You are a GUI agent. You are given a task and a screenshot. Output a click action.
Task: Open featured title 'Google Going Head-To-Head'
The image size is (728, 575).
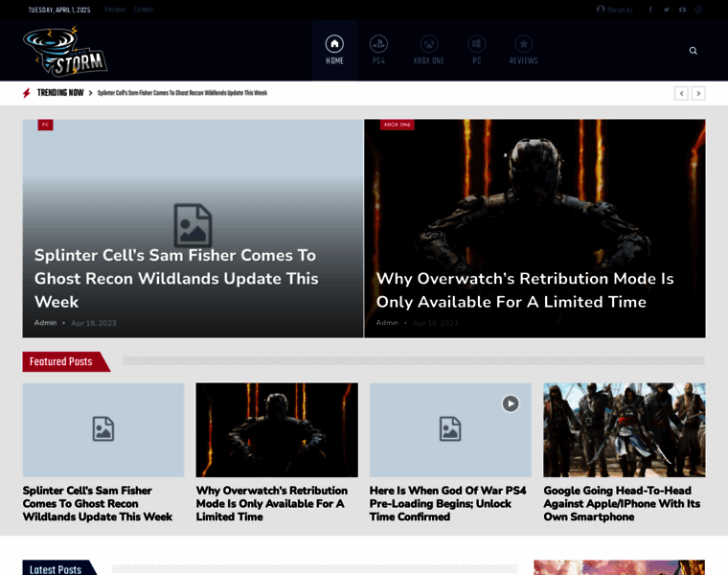click(x=622, y=503)
